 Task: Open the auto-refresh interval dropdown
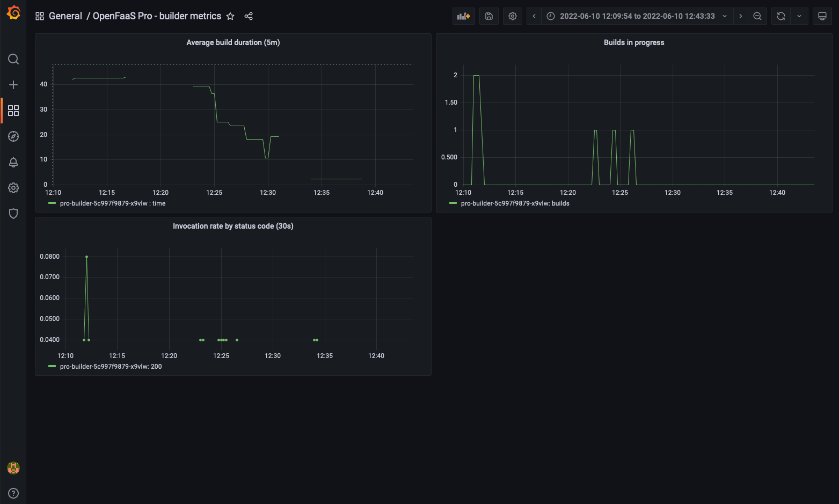(x=799, y=16)
